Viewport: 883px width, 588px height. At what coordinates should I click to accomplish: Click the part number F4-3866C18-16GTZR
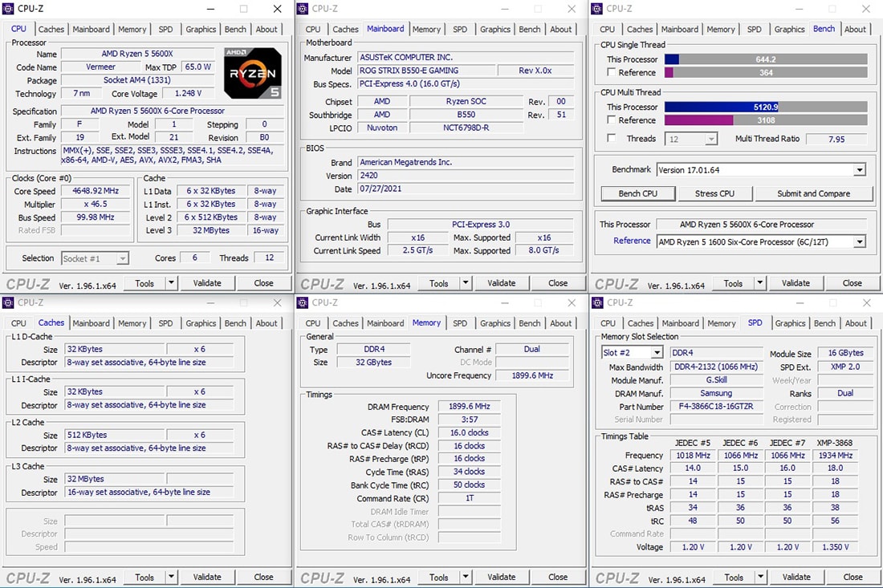(716, 406)
